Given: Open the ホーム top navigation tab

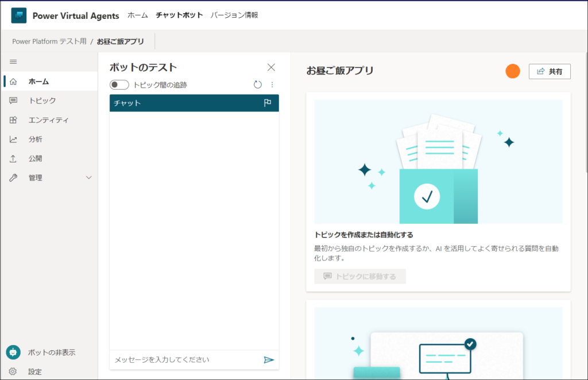Looking at the screenshot, I should point(138,15).
